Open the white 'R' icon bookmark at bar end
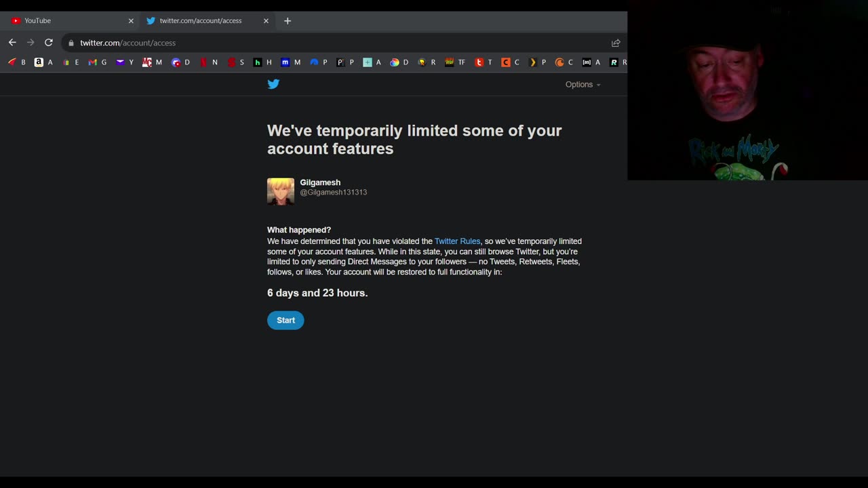Image resolution: width=868 pixels, height=488 pixels. (618, 62)
